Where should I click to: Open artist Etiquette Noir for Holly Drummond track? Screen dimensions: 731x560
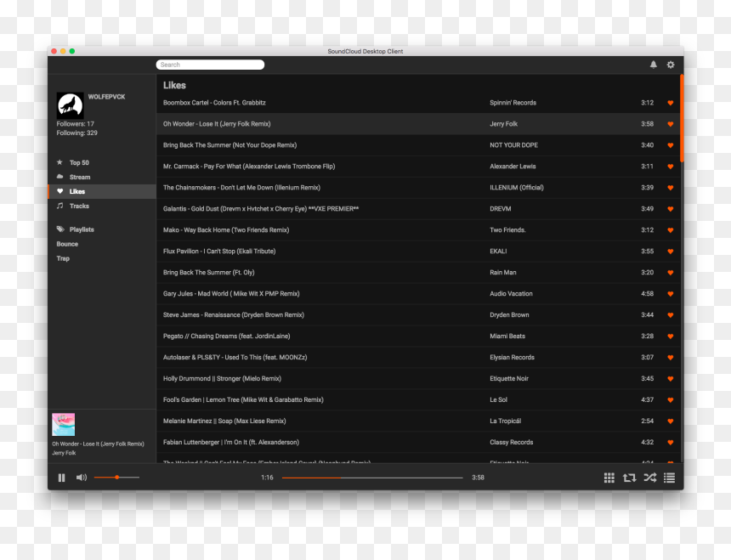point(509,378)
